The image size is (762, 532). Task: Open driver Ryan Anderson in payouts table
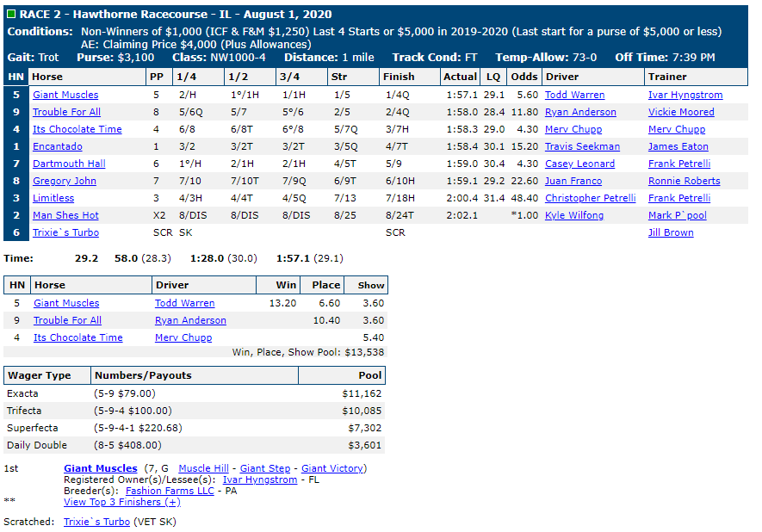pos(190,320)
